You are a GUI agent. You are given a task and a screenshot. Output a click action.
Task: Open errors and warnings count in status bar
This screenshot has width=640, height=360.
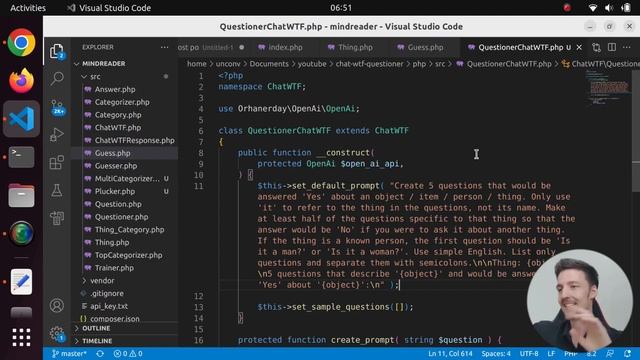click(x=128, y=353)
